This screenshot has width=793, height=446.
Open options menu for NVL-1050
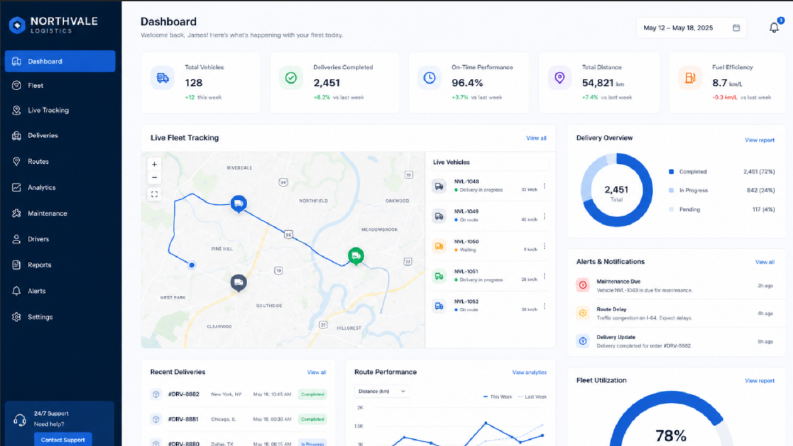point(544,246)
